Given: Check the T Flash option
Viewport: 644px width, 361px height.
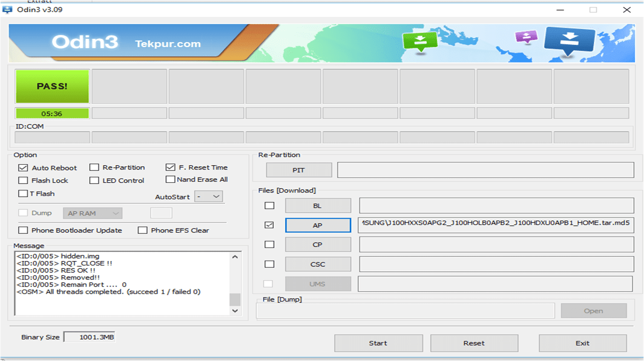Looking at the screenshot, I should click(x=23, y=193).
